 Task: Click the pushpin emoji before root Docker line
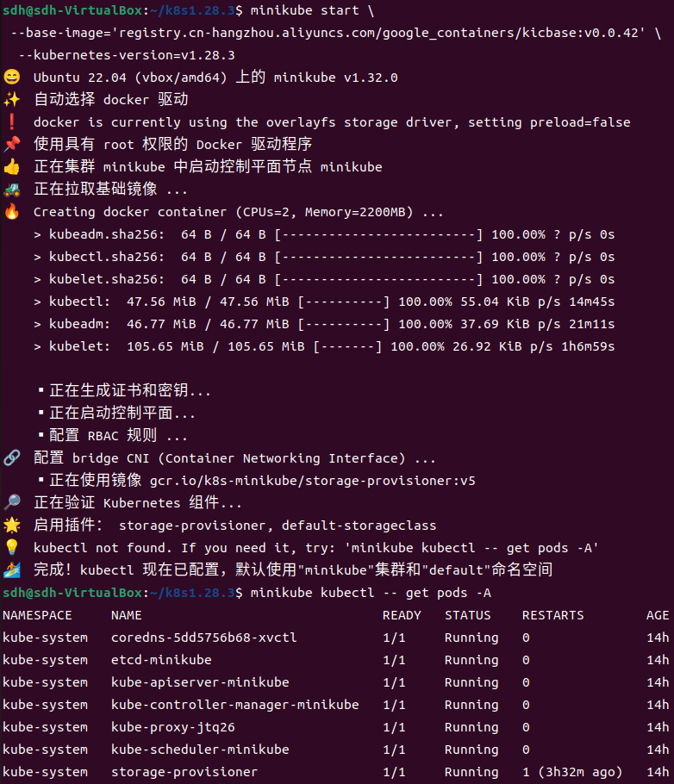coord(11,145)
